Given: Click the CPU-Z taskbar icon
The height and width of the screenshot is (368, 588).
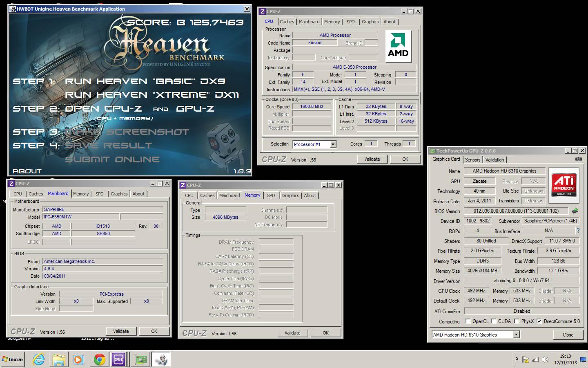Looking at the screenshot, I should [x=118, y=359].
